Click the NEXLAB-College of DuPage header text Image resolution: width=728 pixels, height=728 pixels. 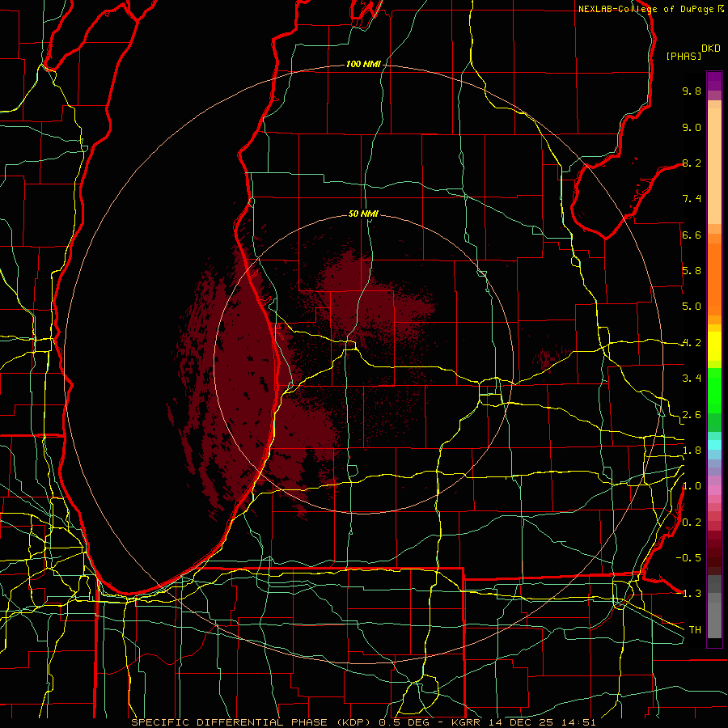click(x=646, y=9)
